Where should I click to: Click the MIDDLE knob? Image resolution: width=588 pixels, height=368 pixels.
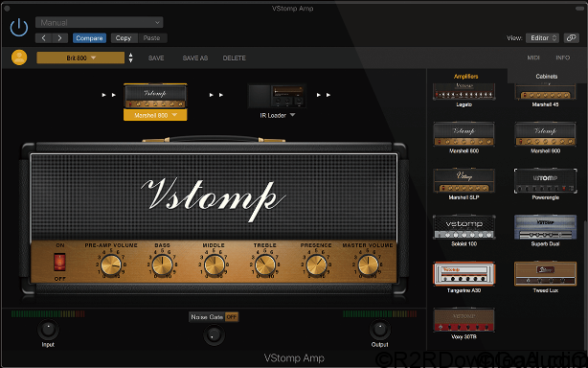(214, 264)
